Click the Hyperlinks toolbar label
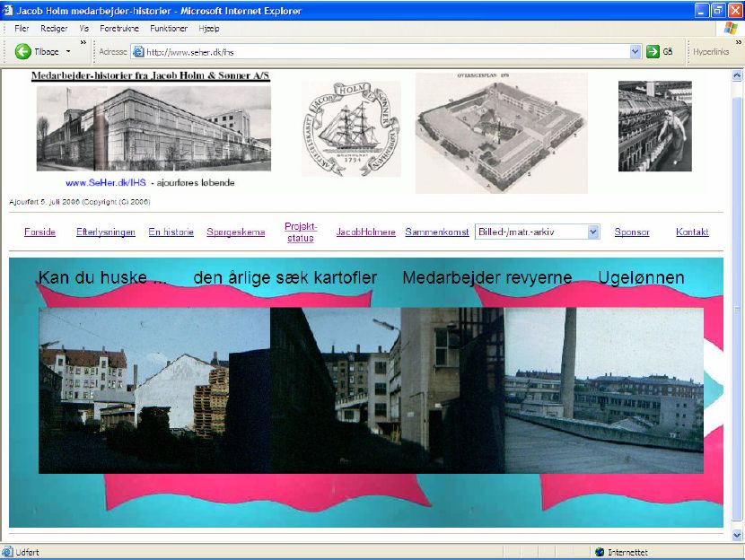The image size is (745, 560). pos(711,52)
